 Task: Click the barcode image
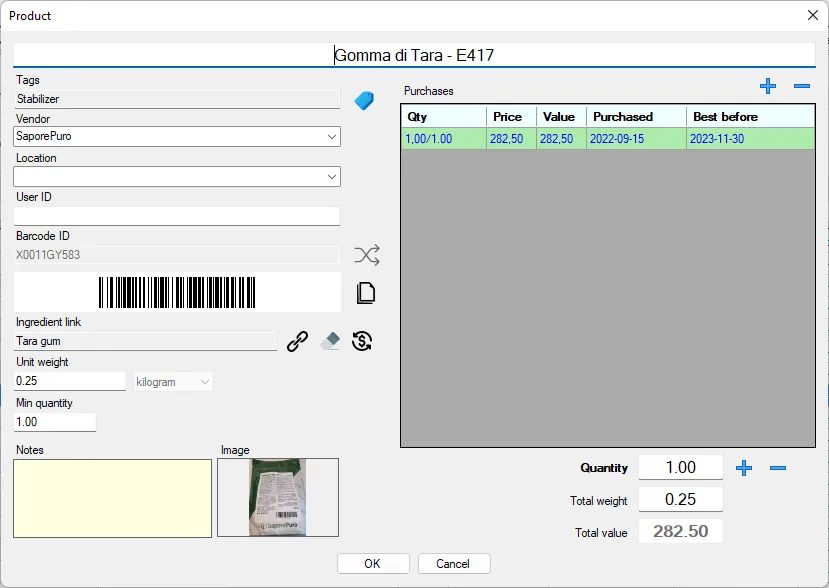click(177, 292)
